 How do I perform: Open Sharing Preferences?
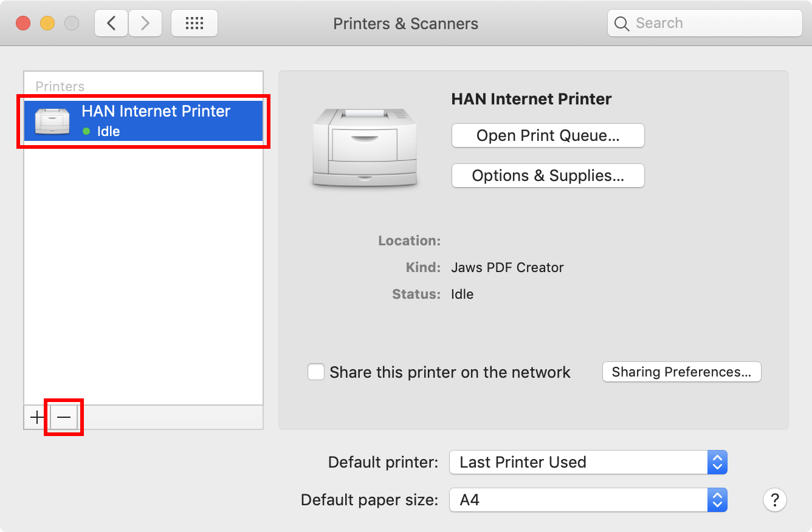[681, 372]
